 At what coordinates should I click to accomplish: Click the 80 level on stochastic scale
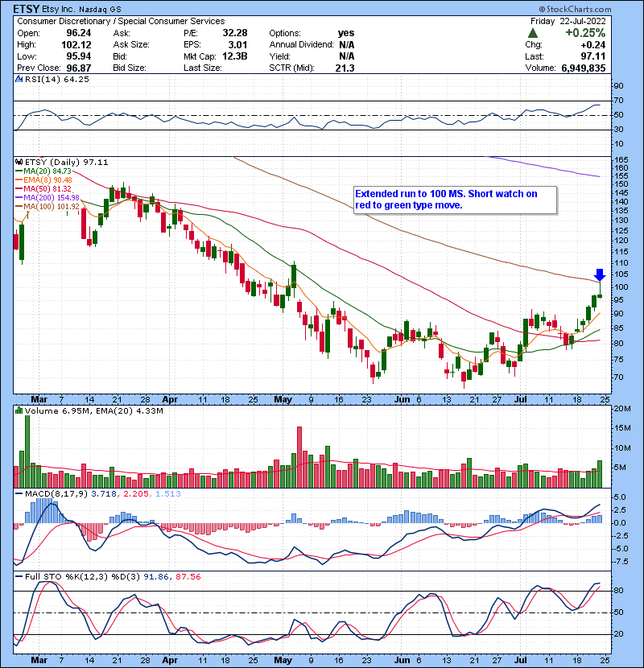point(618,591)
